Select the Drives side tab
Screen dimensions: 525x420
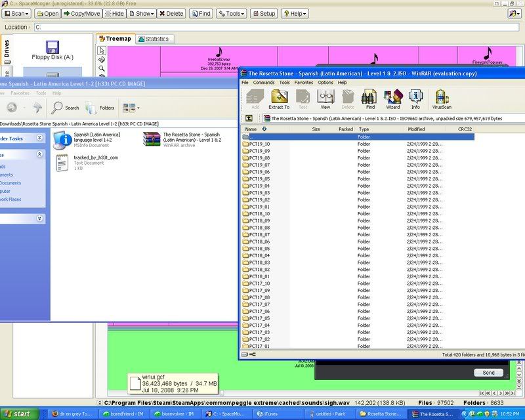tap(7, 51)
